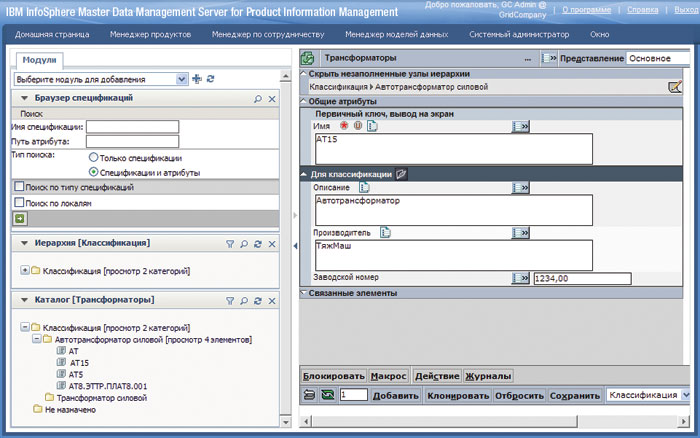Refresh the Иерархия [Классификация] module

[x=258, y=244]
